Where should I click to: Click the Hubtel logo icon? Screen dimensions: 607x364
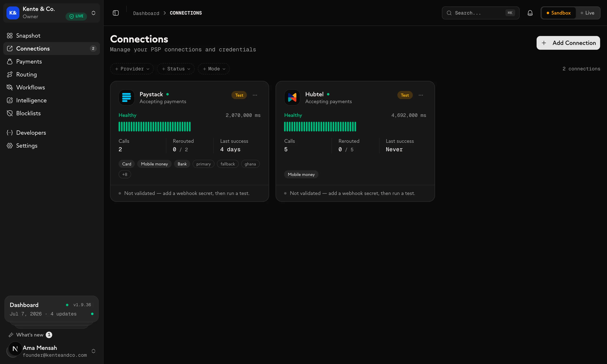292,97
